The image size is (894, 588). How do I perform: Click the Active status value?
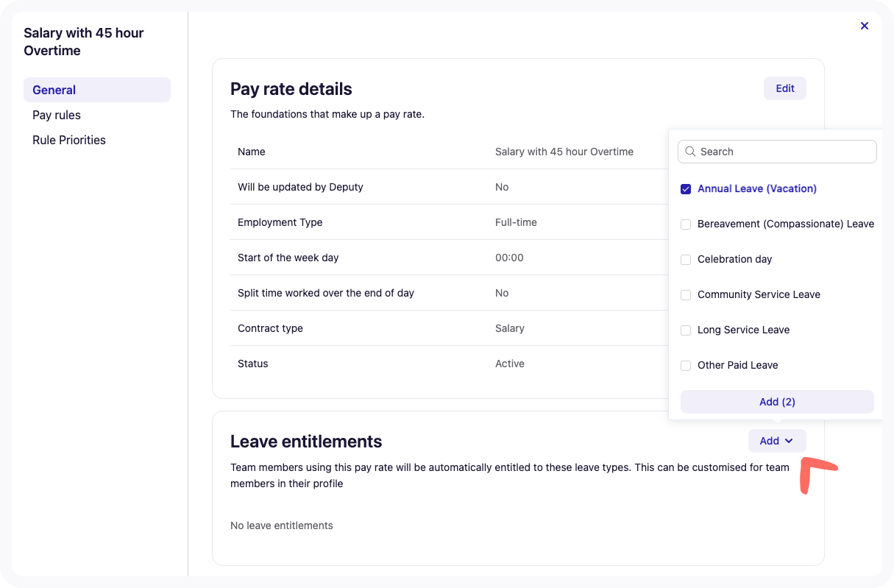(510, 364)
